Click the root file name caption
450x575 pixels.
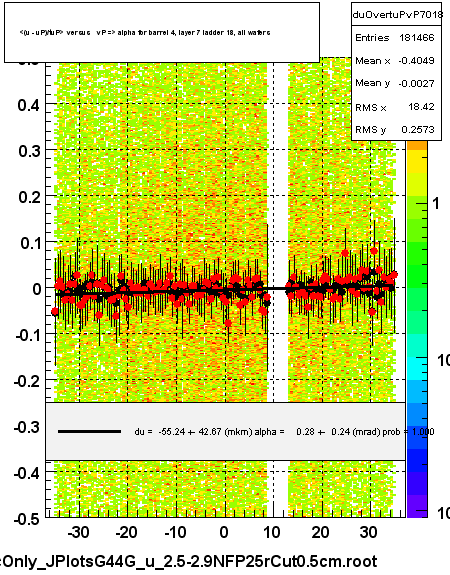(x=189, y=562)
